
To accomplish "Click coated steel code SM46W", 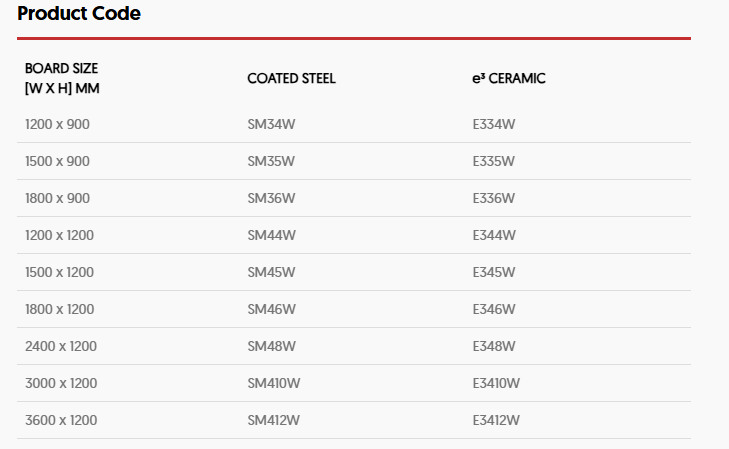I will 271,309.
